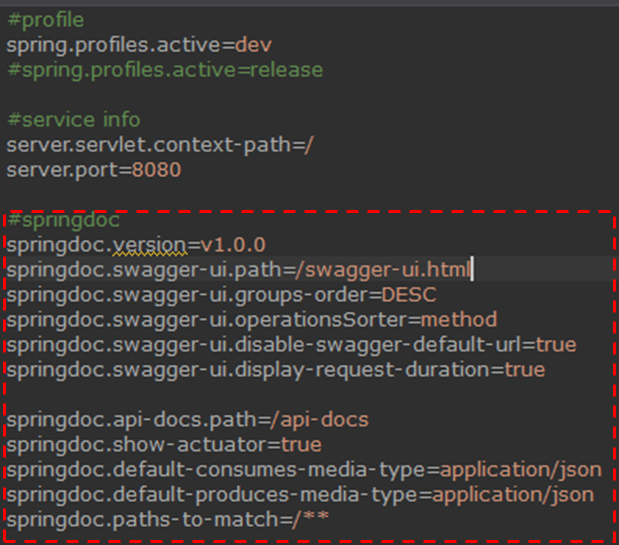Image resolution: width=619 pixels, height=545 pixels.
Task: Click the commented spring.profiles.active=release line
Action: (x=165, y=71)
